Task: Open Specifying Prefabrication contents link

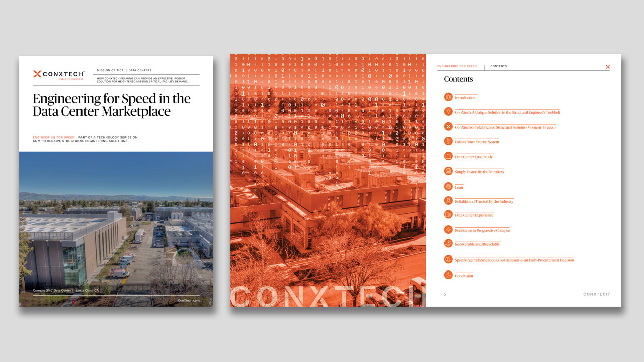Action: click(514, 260)
